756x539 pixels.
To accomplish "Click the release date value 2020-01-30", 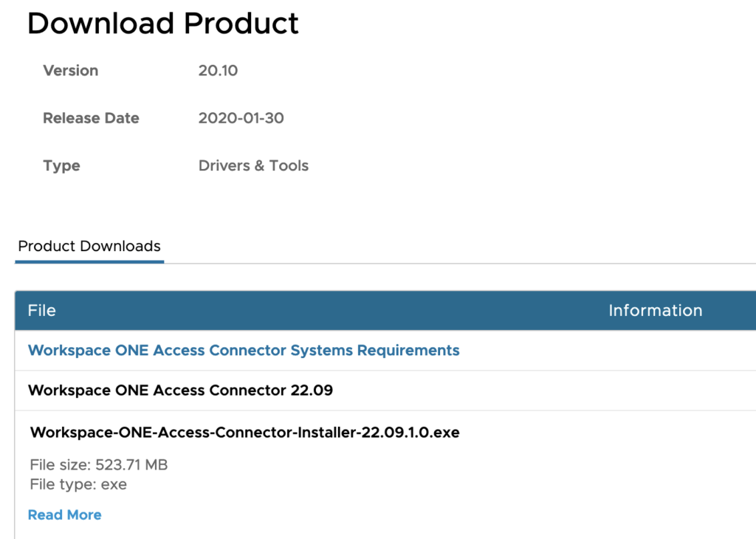I will [241, 118].
